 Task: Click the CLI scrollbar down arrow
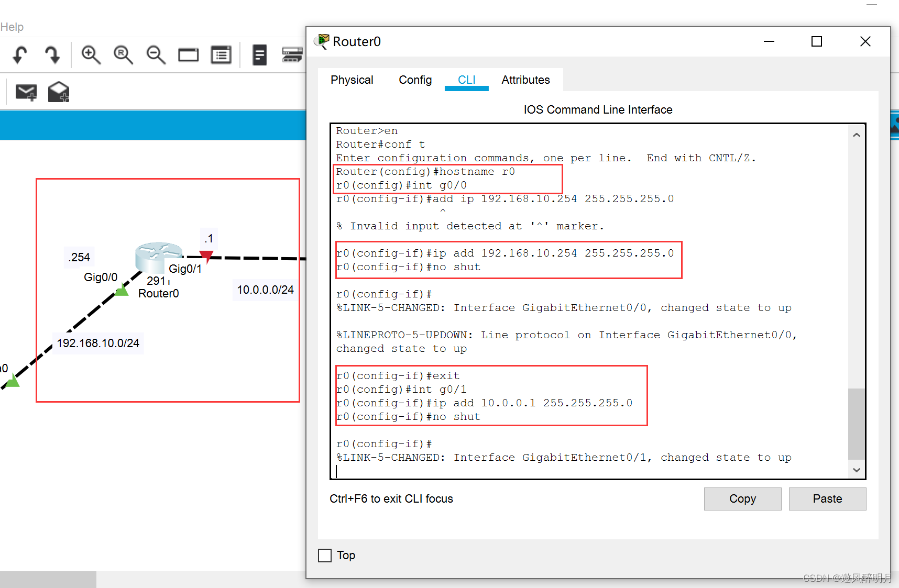point(857,470)
